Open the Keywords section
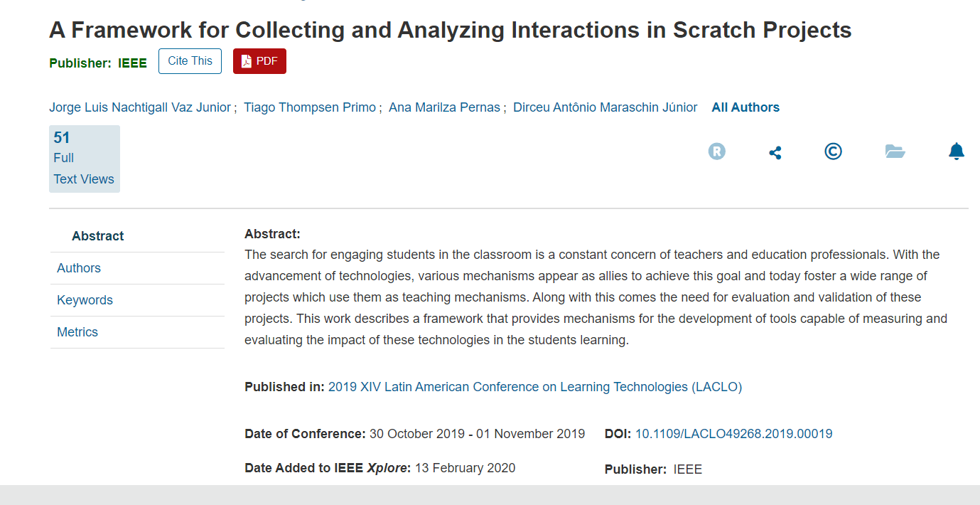Screen dimensions: 980x505 (85, 300)
